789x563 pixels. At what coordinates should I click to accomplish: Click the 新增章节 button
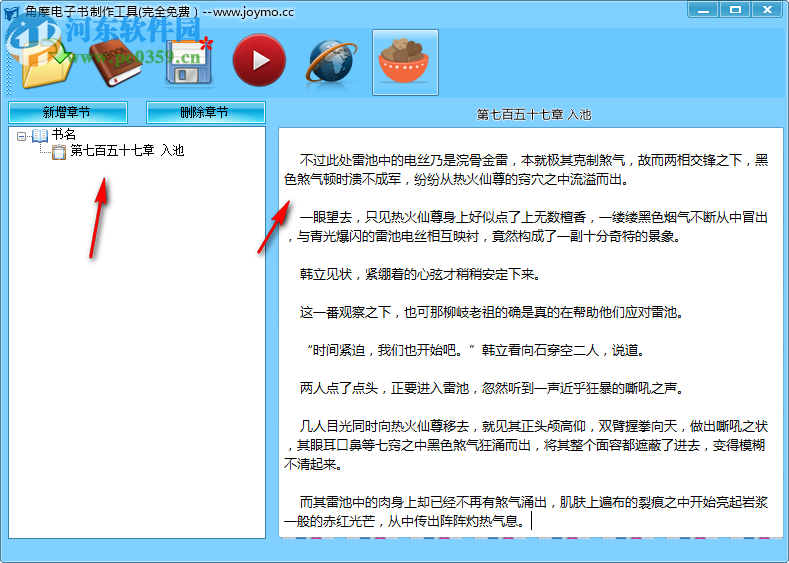pos(67,112)
